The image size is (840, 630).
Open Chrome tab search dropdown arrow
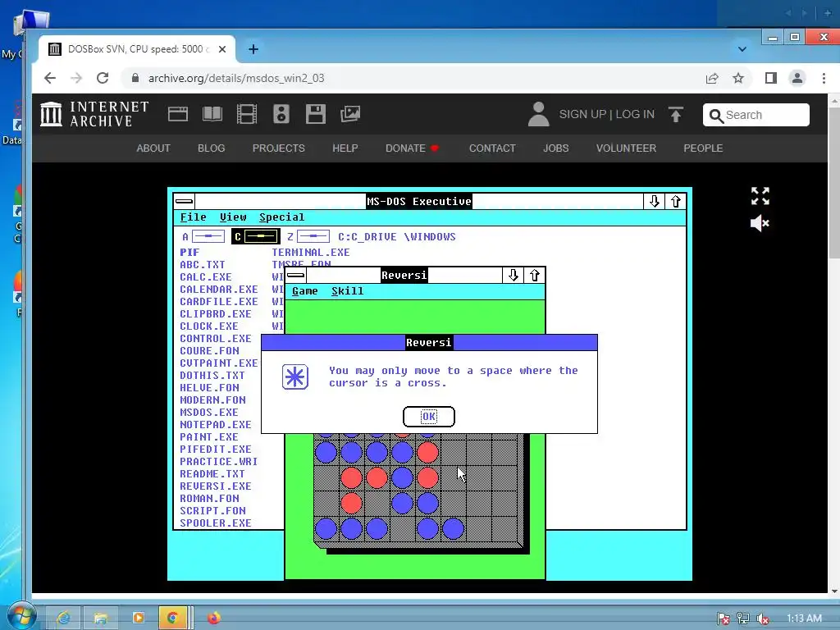742,49
